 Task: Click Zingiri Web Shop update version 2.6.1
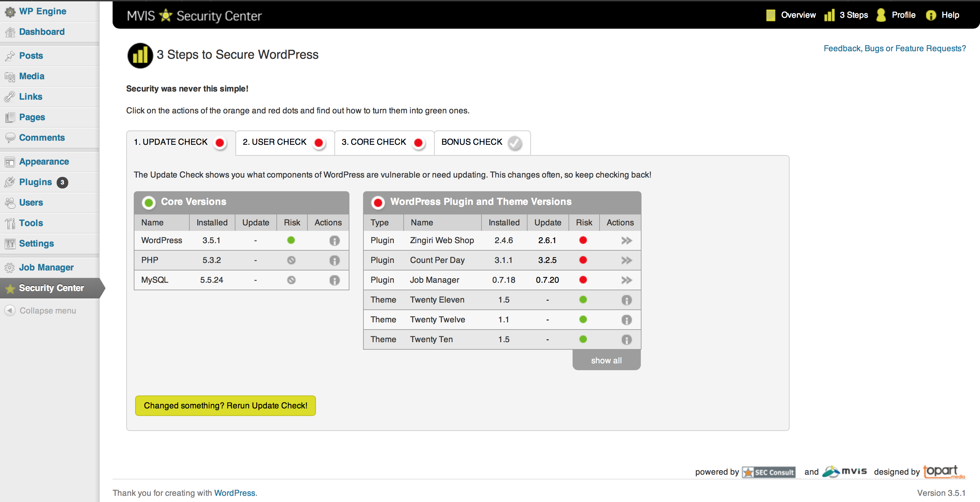[x=547, y=240]
